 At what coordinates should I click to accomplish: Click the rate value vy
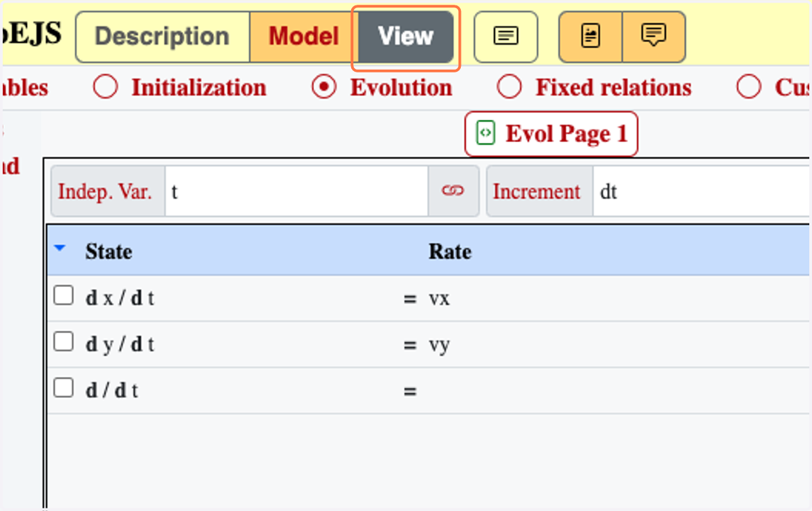pyautogui.click(x=439, y=345)
